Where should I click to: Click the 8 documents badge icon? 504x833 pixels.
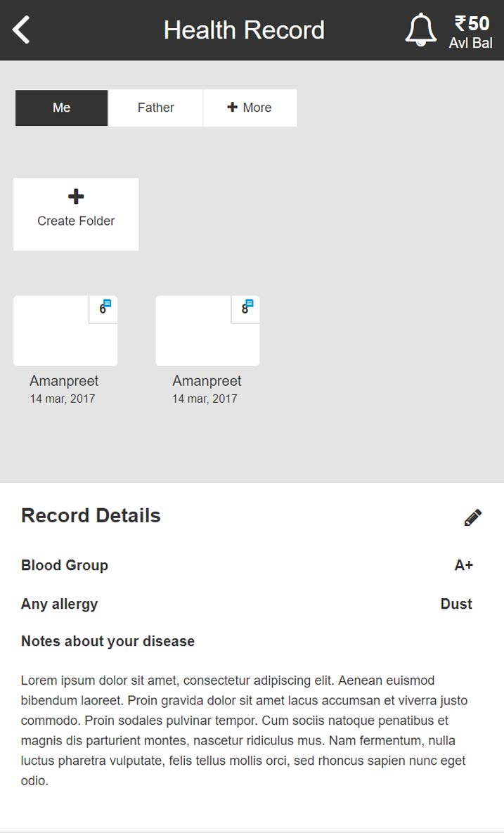246,308
